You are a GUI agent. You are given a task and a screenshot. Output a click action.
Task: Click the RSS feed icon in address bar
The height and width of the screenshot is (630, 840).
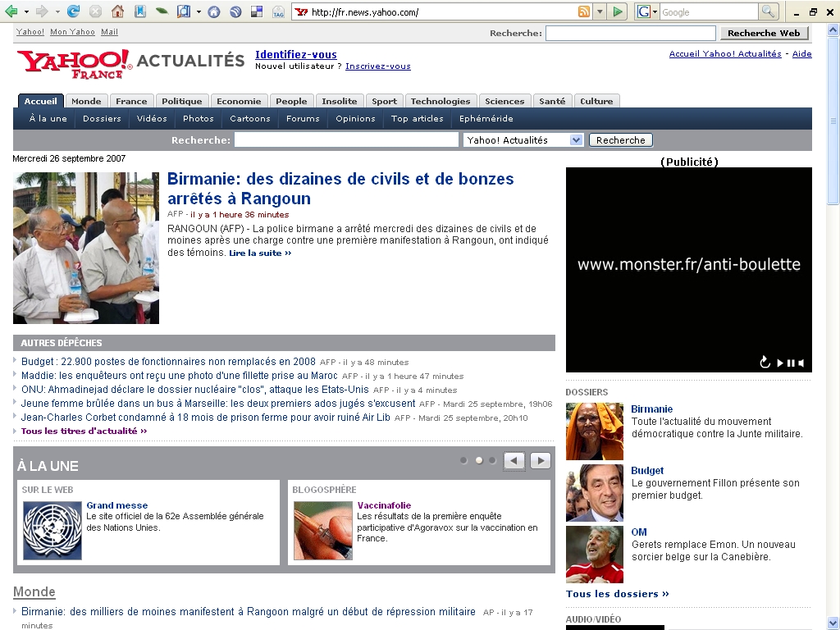click(584, 11)
